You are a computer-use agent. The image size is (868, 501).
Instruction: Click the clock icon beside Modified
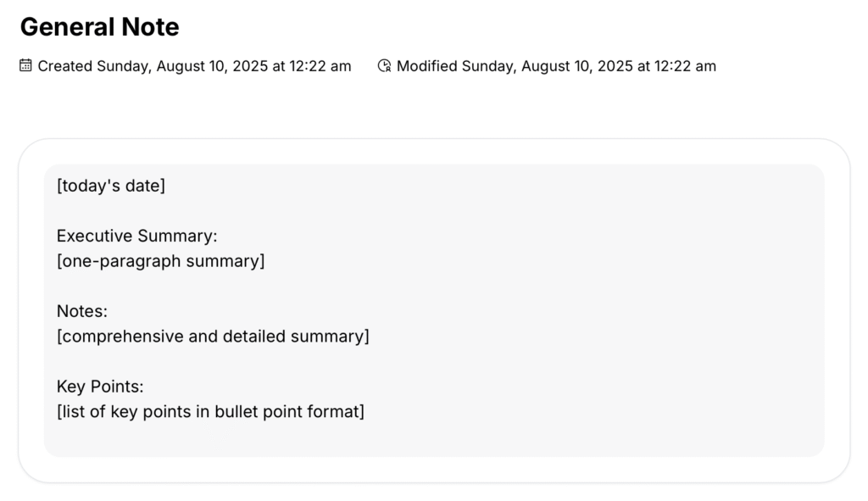tap(384, 65)
